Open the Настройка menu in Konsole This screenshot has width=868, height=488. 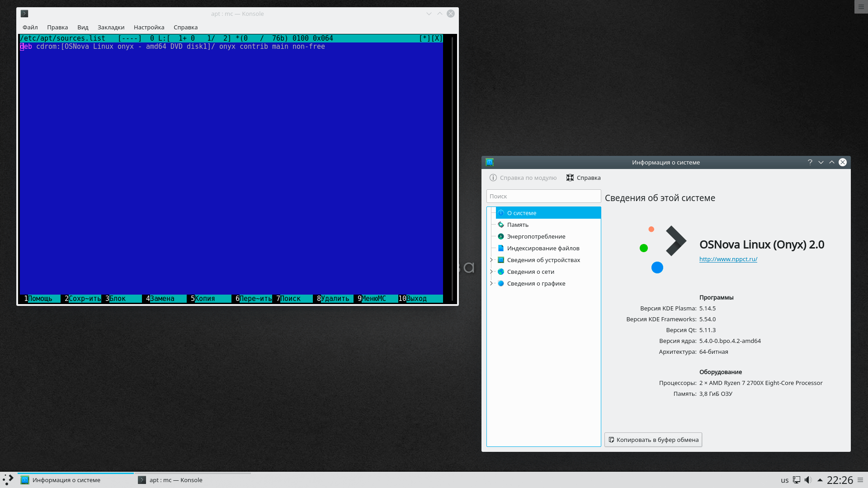(x=149, y=27)
